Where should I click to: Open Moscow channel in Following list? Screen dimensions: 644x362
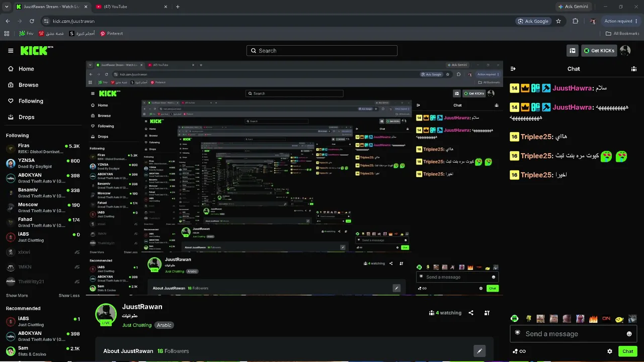click(x=43, y=208)
